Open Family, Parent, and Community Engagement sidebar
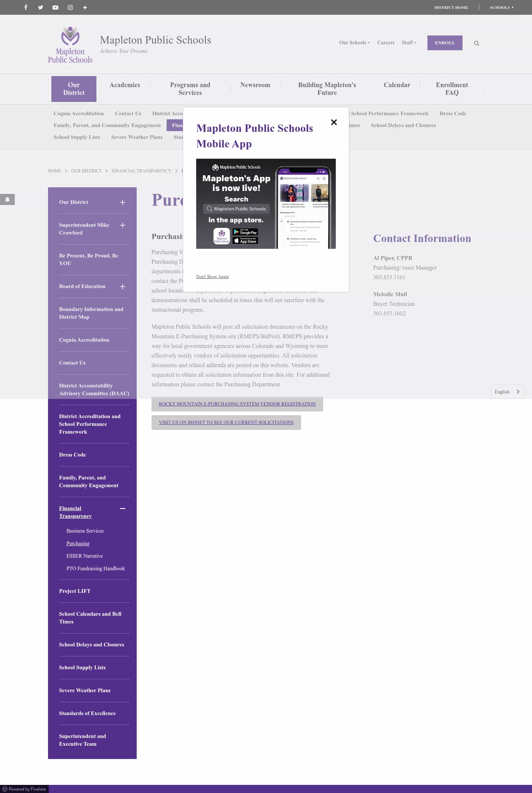This screenshot has width=532, height=793. coord(89,482)
